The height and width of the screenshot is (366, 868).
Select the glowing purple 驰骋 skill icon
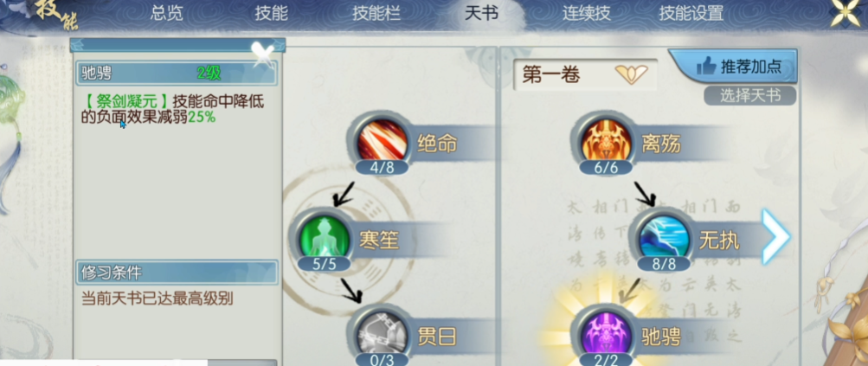coord(606,335)
